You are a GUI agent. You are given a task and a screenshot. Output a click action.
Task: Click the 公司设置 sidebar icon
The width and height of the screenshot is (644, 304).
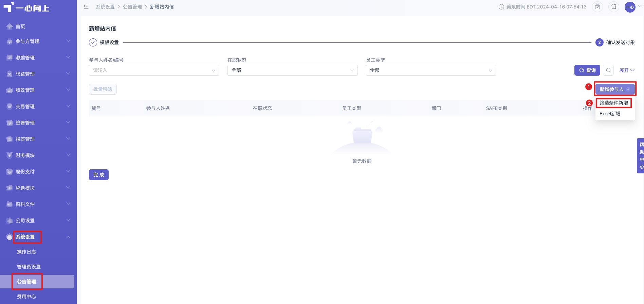(x=10, y=221)
